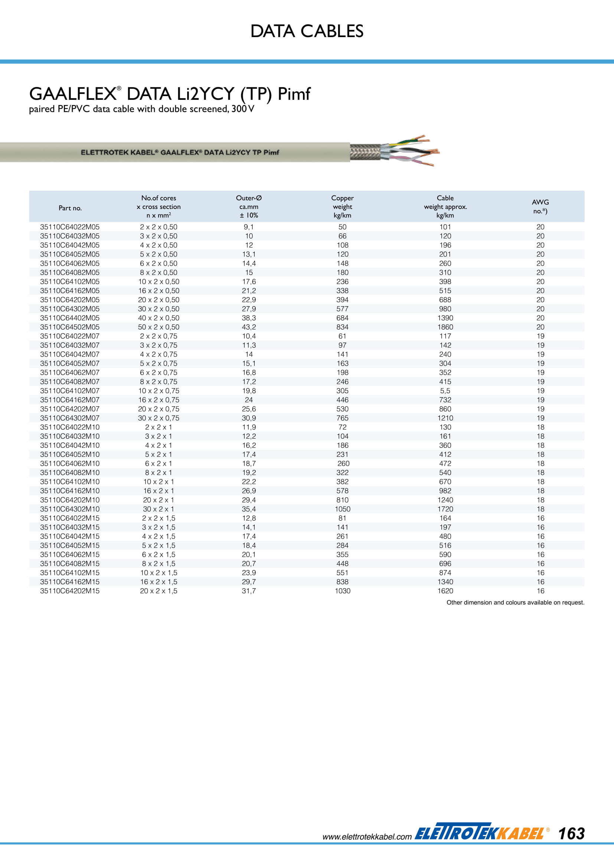Viewport: 614px width, 868px height.
Task: Select part number 35110C64032M05
Action: click(70, 236)
